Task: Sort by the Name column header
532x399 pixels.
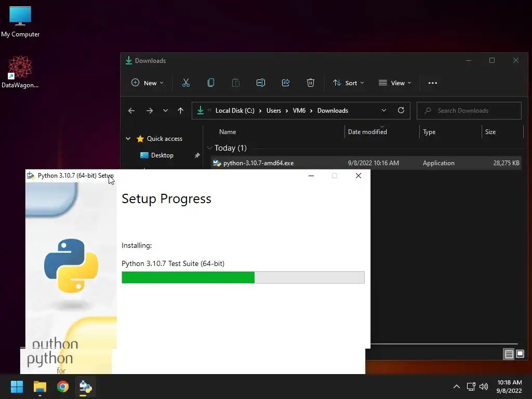Action: tap(228, 132)
